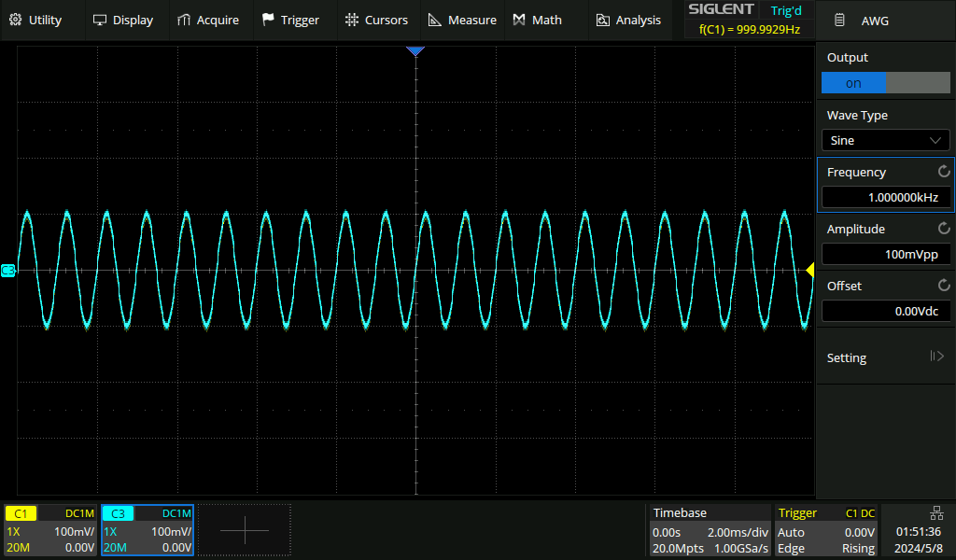Open the Cursors menu
Viewport: 956px width, 560px height.
pyautogui.click(x=376, y=21)
